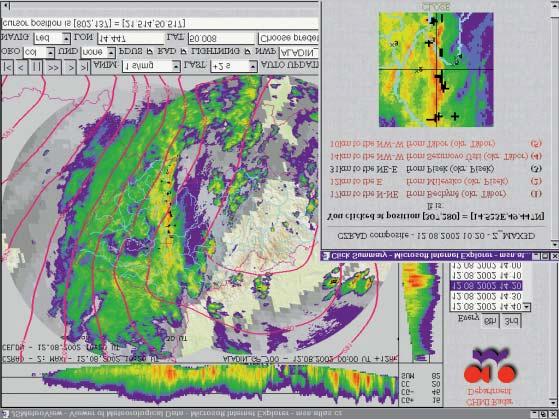Jump to first animation frame button
Image resolution: width=559 pixels, height=419 pixels.
[x=7, y=67]
